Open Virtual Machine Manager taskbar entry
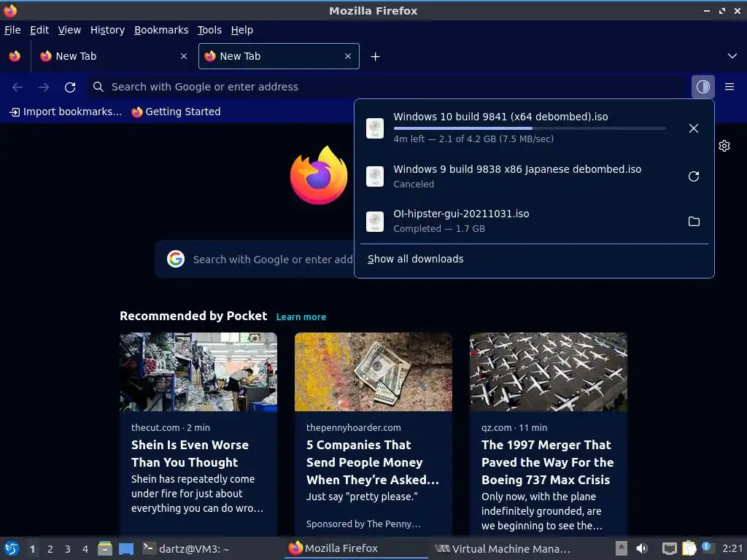747x560 pixels. point(503,548)
